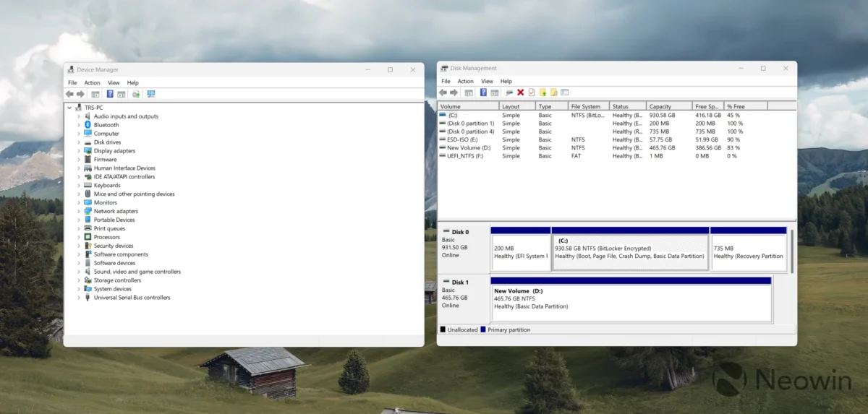Expand the Disk drives node
The height and width of the screenshot is (414, 868).
point(79,142)
